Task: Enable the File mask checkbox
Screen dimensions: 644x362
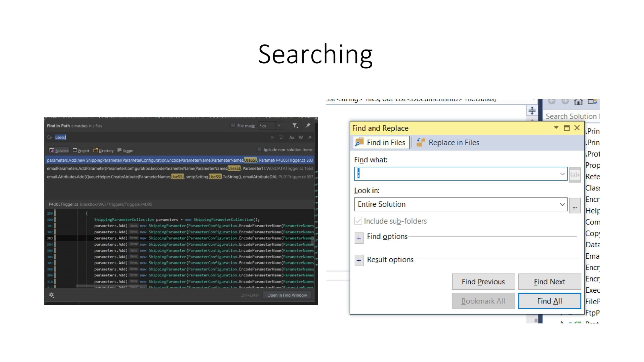Action: click(233, 125)
